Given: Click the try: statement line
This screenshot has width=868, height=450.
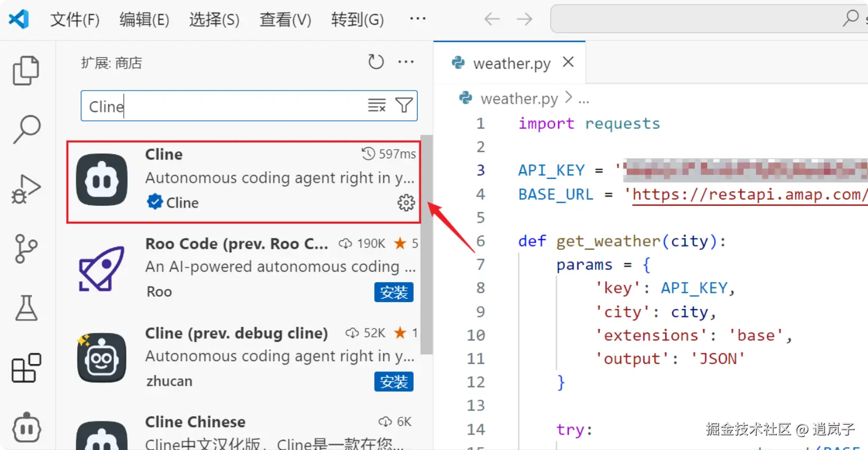Looking at the screenshot, I should point(574,429).
